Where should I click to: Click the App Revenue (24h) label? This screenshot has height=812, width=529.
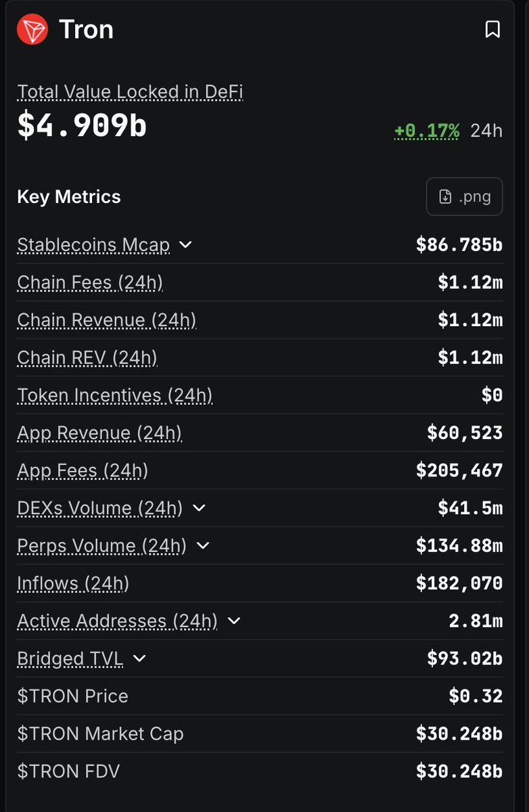(99, 433)
